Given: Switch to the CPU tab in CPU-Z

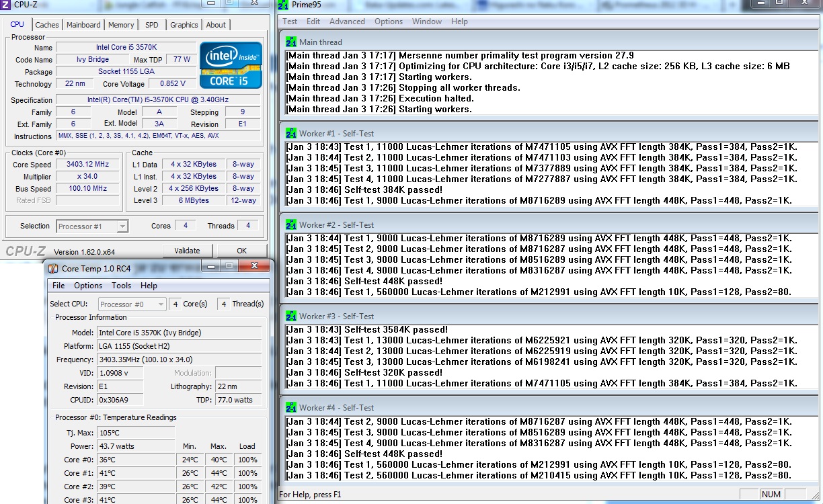Looking at the screenshot, I should (17, 25).
